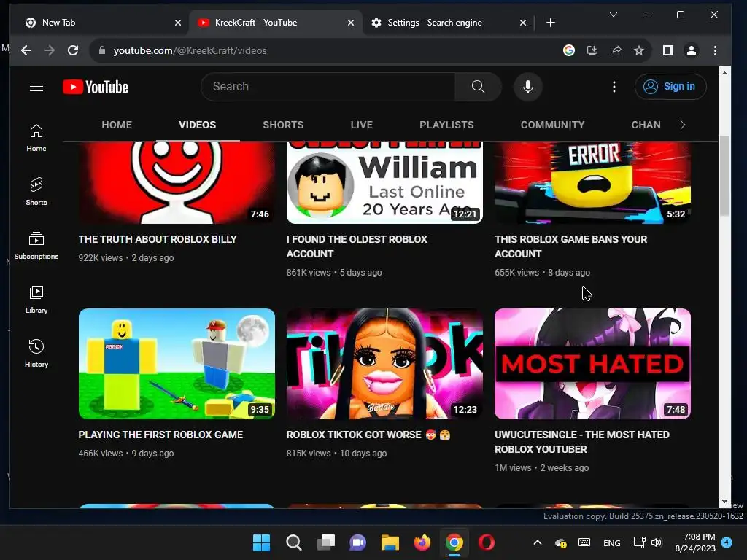Screen dimensions: 747x560
Task: Open the Windows Start menu
Action: [261, 542]
